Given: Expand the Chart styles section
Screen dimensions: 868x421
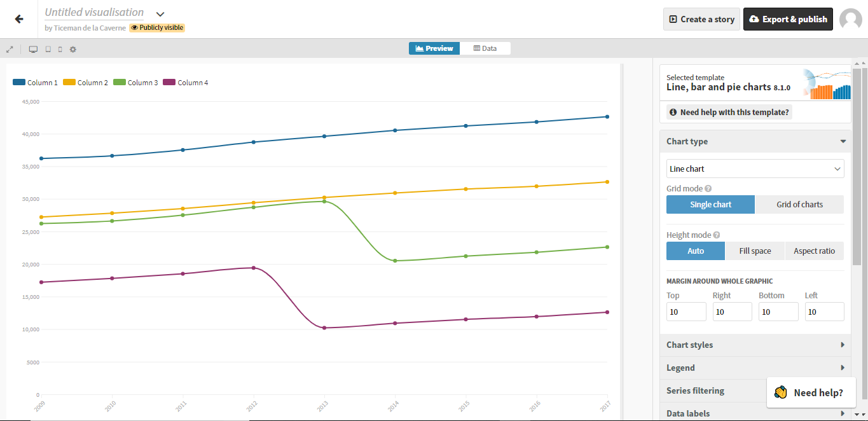Looking at the screenshot, I should pyautogui.click(x=755, y=345).
